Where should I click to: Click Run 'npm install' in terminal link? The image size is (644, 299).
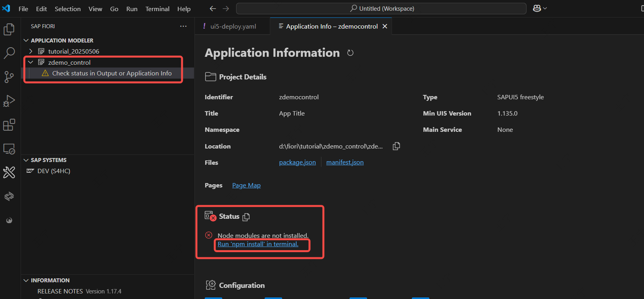tap(258, 244)
